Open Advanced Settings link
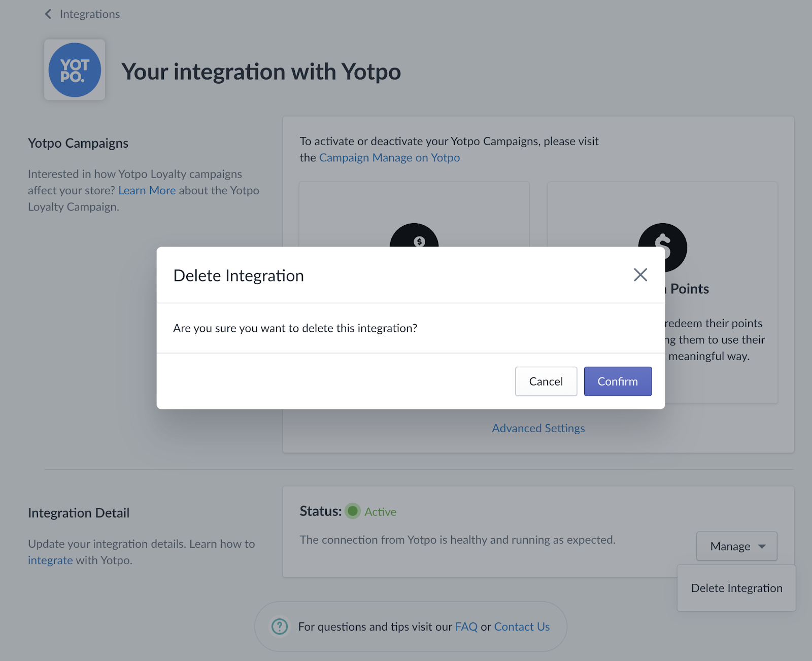 [x=538, y=428]
